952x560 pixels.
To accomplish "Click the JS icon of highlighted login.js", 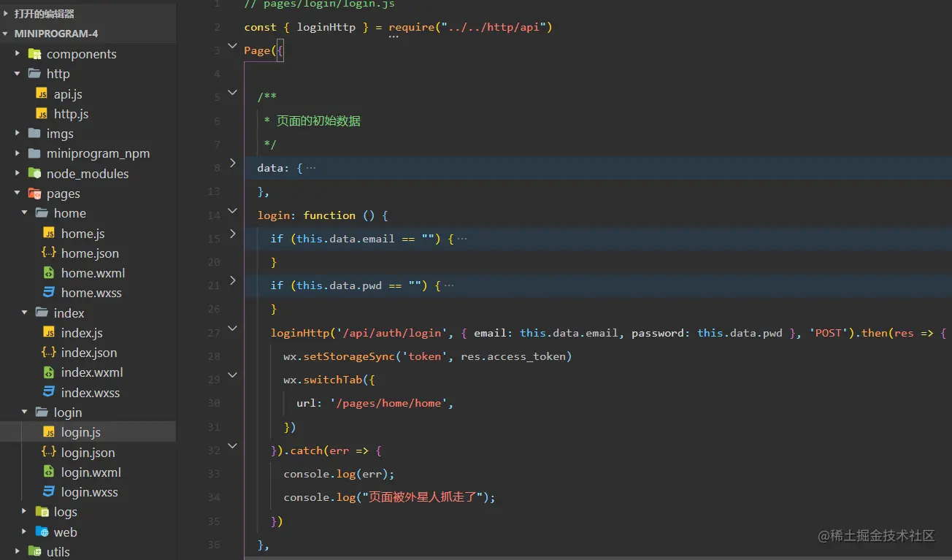I will pyautogui.click(x=49, y=431).
